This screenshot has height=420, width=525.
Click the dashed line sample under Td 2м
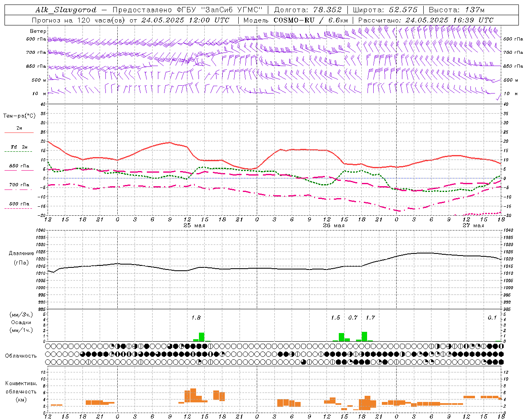(x=18, y=152)
